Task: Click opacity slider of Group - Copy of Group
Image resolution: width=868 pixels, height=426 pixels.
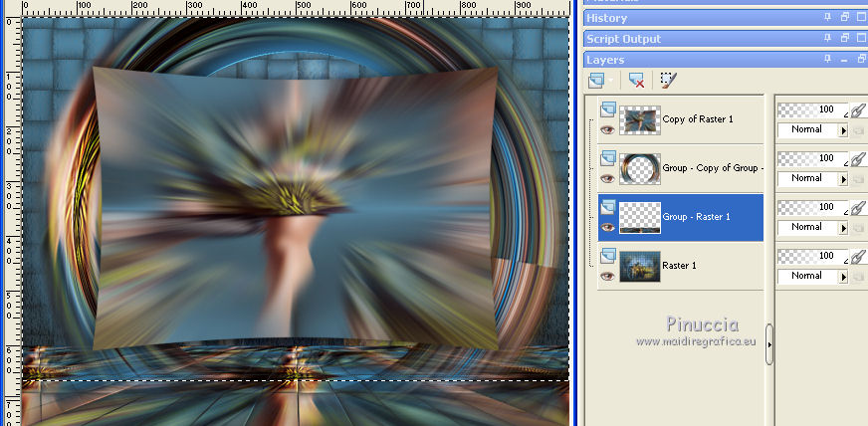Action: click(812, 159)
